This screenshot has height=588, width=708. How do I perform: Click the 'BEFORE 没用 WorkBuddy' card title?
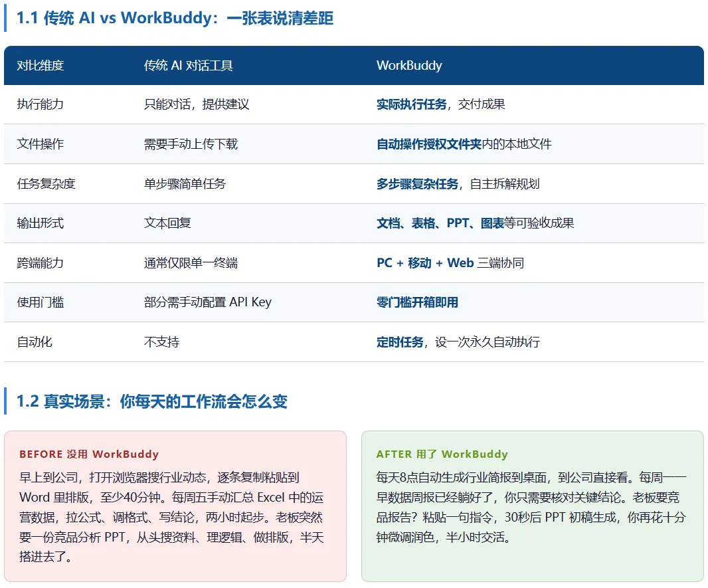coord(89,454)
